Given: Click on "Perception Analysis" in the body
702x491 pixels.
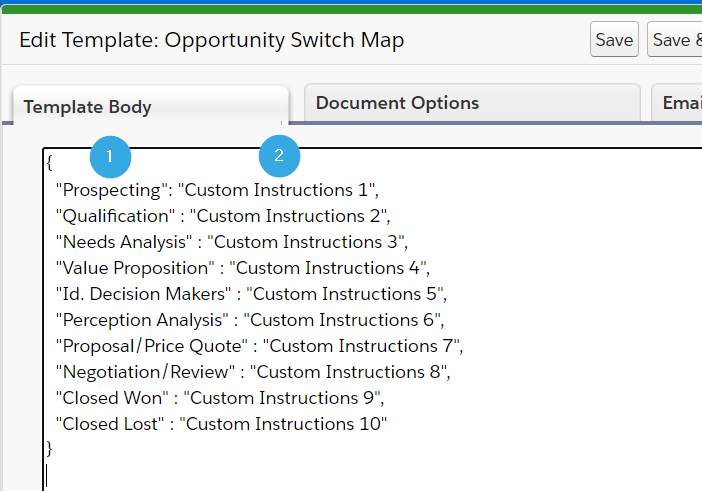Looking at the screenshot, I should (x=142, y=320).
